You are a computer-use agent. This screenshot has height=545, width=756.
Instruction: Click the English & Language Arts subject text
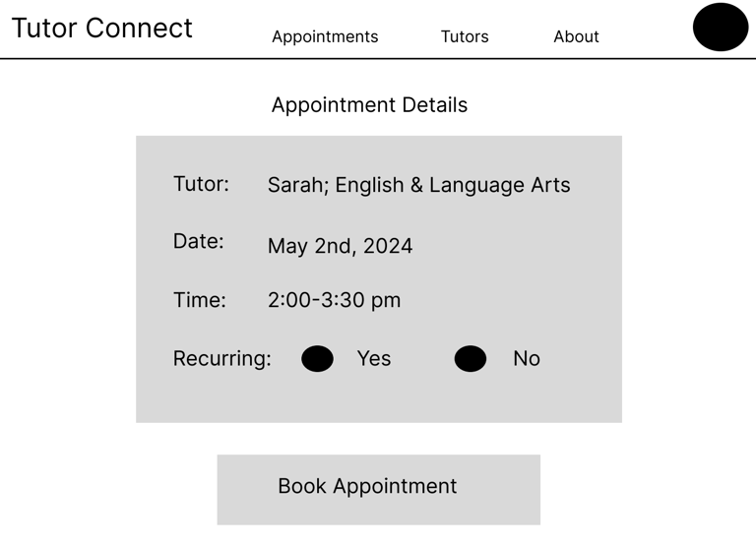tap(453, 185)
